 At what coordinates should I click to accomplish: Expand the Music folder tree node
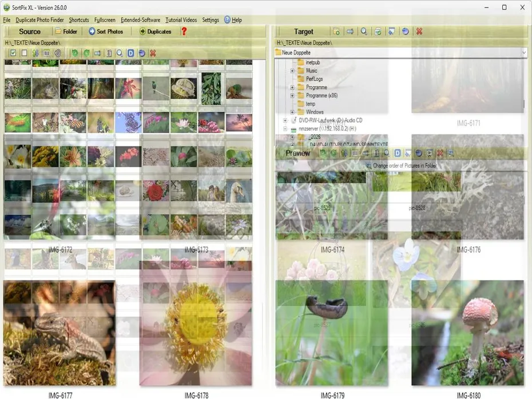(292, 71)
